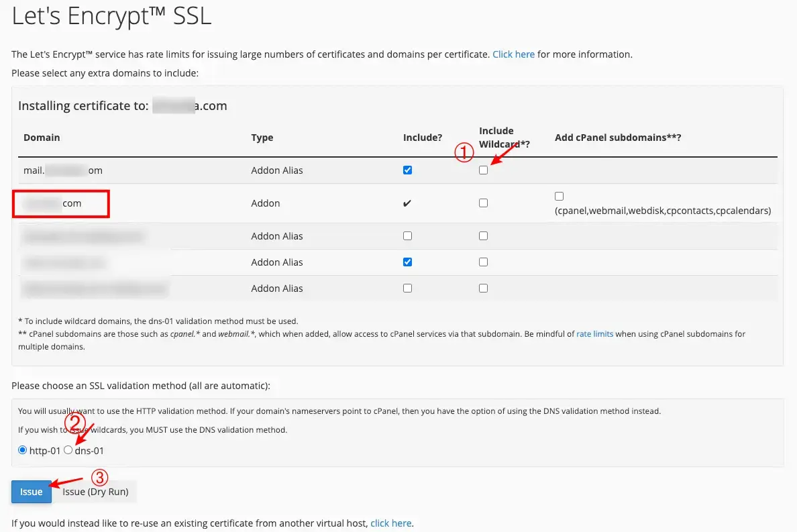Screen dimensions: 797x532
Task: Tick Include Wildcard checkbox in the Addon row
Action: click(x=483, y=203)
